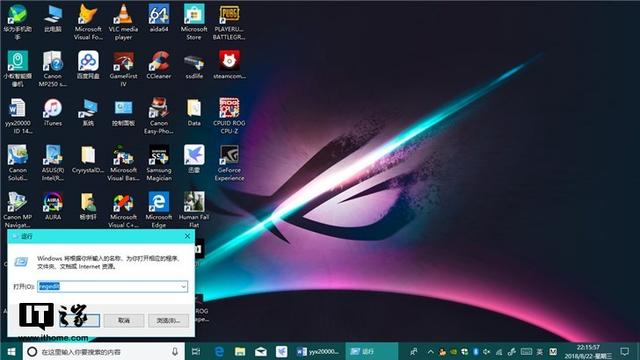Expand the Run dialog Open combo box arrow
Viewport: 640px width, 360px height.
coord(183,286)
